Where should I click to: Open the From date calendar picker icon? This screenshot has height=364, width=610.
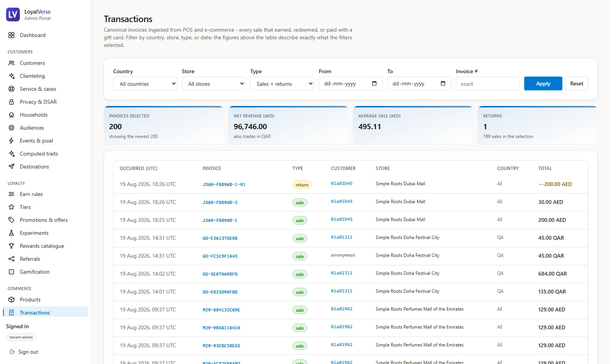pyautogui.click(x=374, y=83)
